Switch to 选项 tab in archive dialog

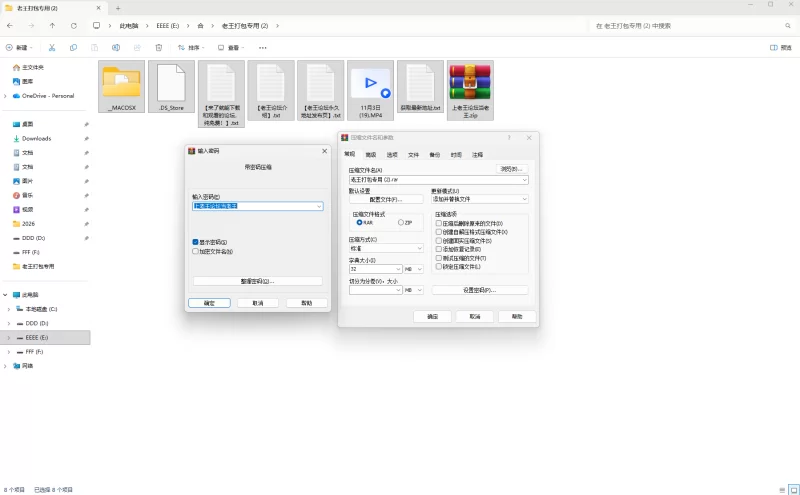click(392, 155)
